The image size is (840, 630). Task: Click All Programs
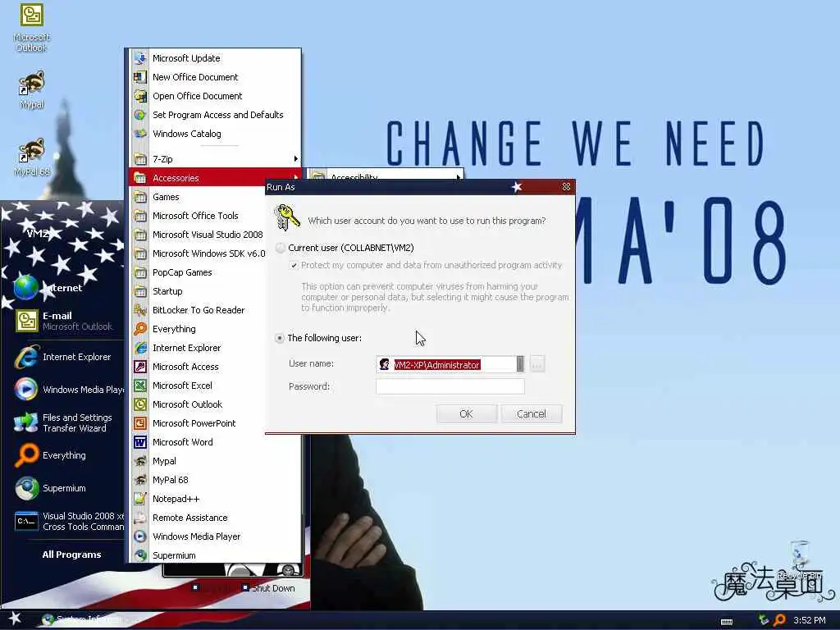[71, 555]
